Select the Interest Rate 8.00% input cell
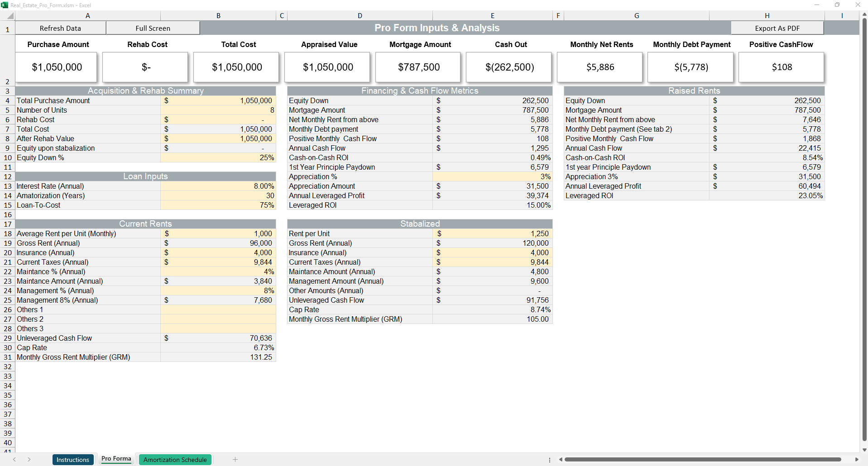The width and height of the screenshot is (868, 466). click(x=218, y=186)
